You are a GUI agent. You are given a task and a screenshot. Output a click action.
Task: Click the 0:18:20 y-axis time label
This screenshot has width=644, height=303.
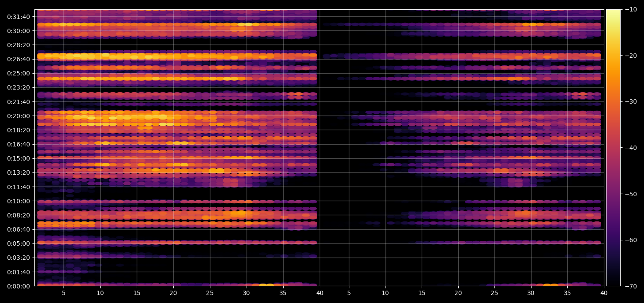19,130
